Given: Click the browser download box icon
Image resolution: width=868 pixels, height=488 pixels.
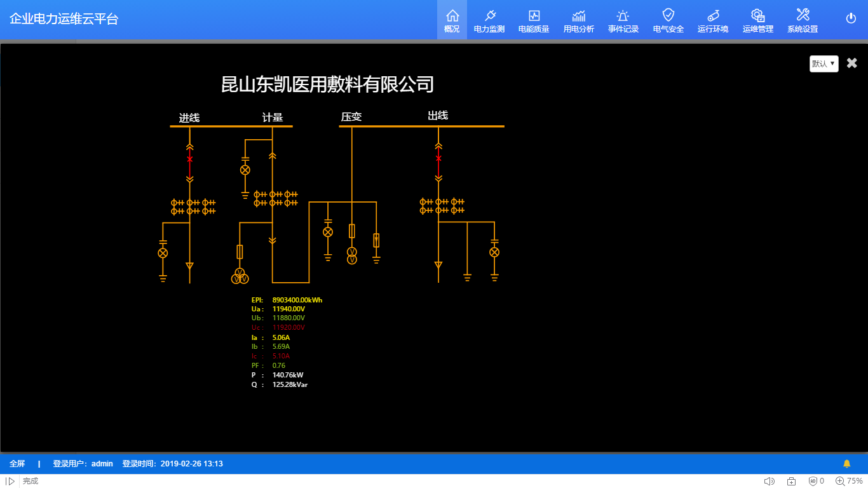Looking at the screenshot, I should coord(792,481).
